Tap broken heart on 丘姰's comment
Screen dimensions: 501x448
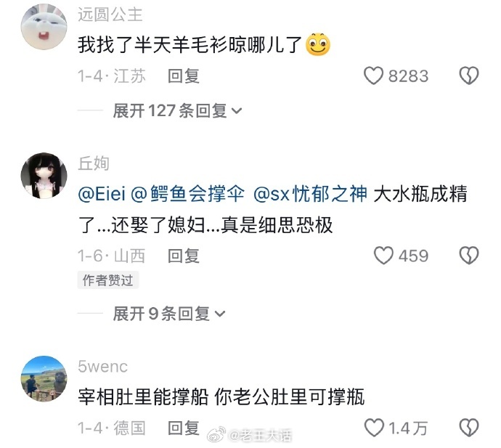[x=469, y=256]
